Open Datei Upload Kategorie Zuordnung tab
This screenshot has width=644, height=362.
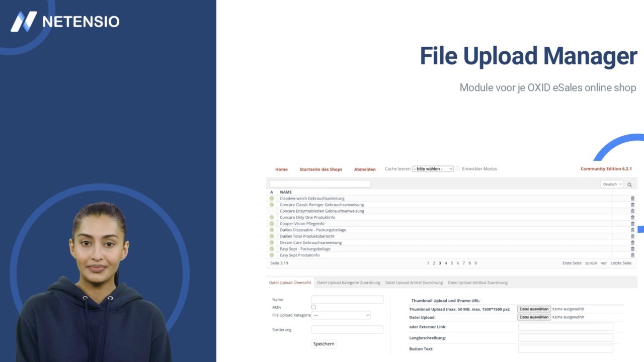(x=349, y=283)
